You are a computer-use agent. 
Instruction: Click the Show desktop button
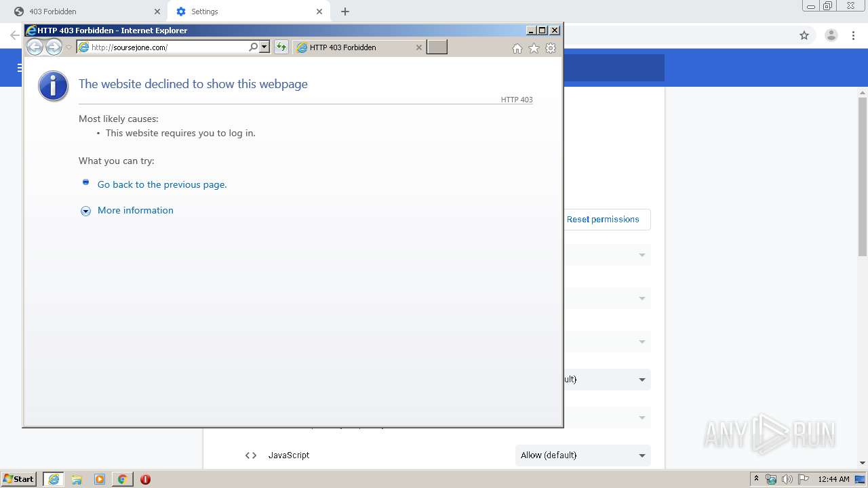coord(861,479)
